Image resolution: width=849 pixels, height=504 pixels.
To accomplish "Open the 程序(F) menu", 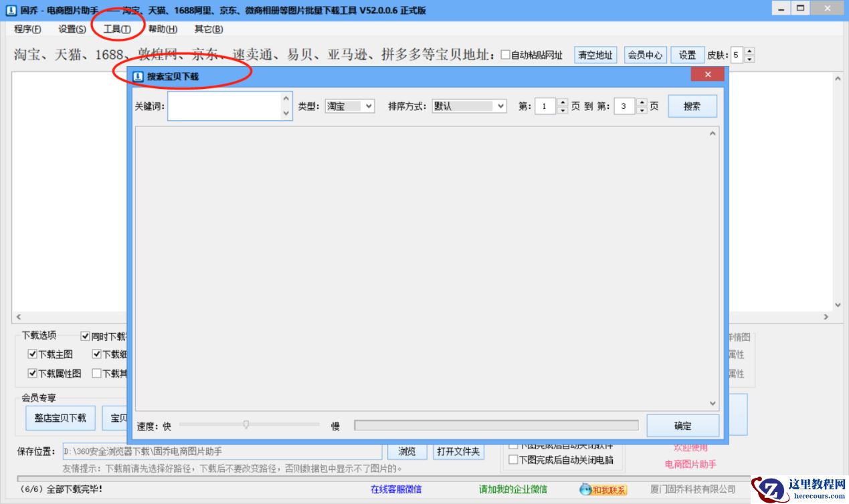I will click(27, 29).
